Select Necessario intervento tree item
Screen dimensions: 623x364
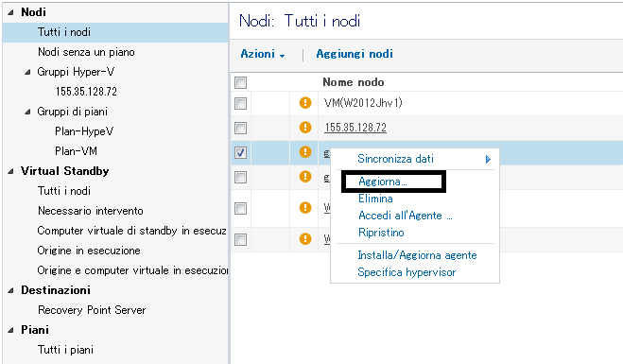point(90,211)
